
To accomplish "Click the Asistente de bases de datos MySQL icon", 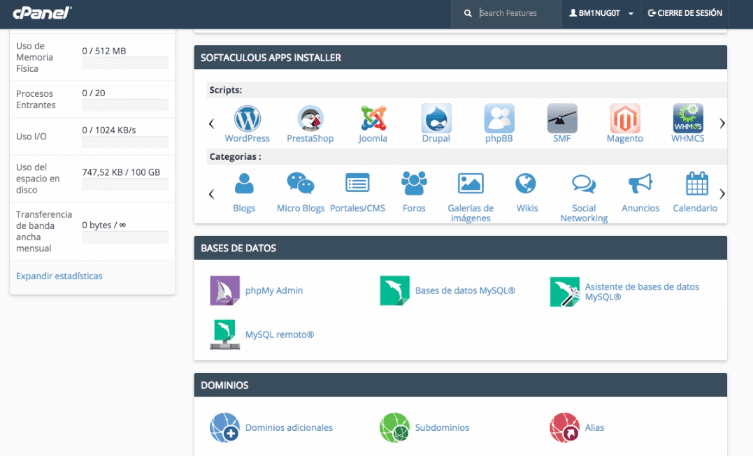I will 565,291.
